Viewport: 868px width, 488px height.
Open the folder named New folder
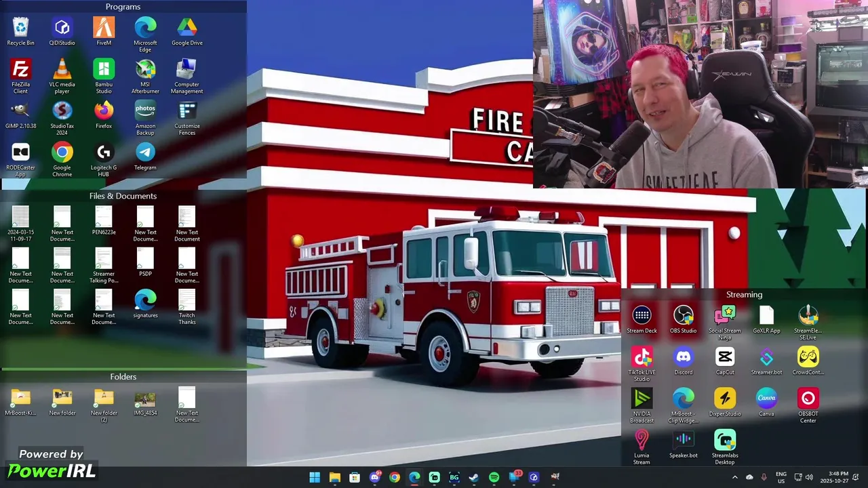(x=62, y=401)
